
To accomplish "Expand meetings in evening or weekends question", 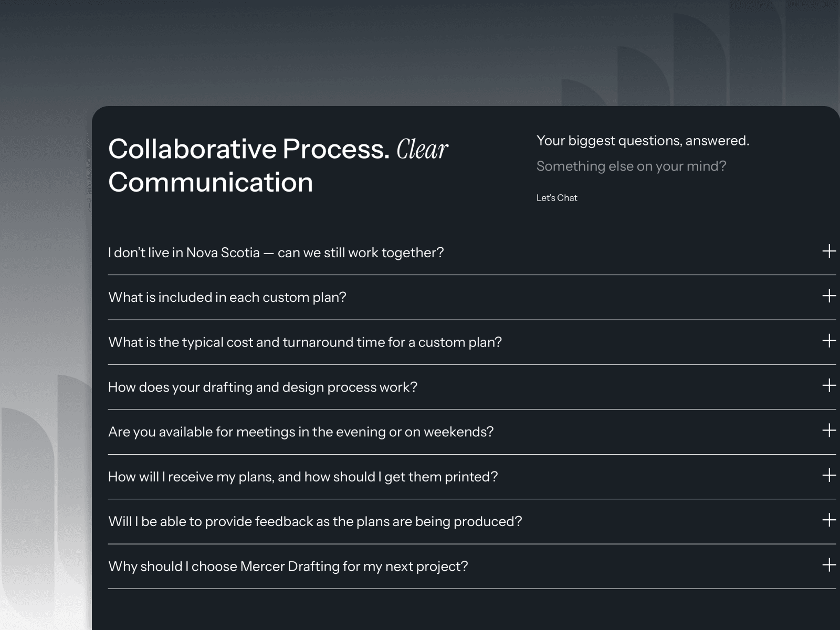I will coord(472,432).
